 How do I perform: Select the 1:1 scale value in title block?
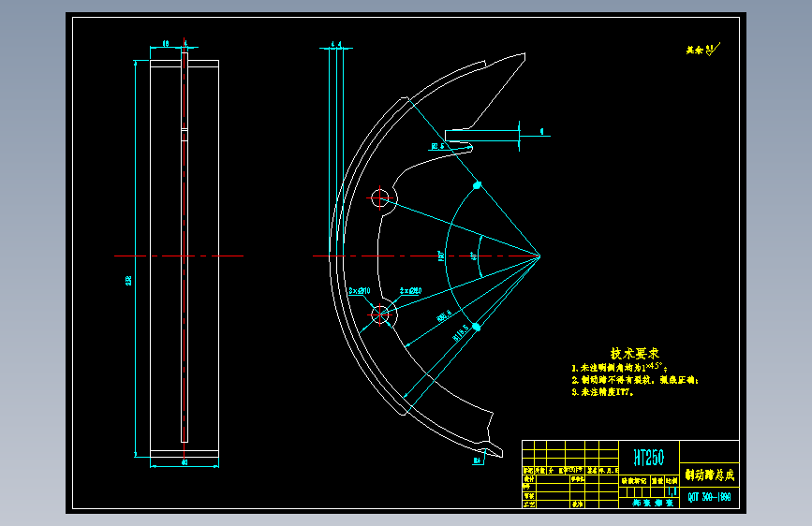(672, 491)
